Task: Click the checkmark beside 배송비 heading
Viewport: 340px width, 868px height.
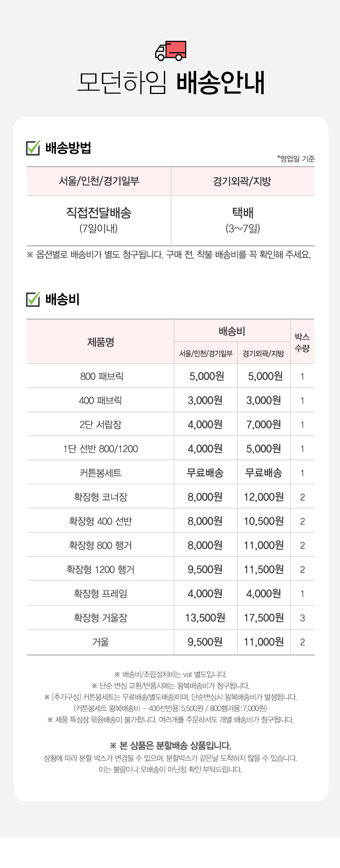Action: (33, 299)
